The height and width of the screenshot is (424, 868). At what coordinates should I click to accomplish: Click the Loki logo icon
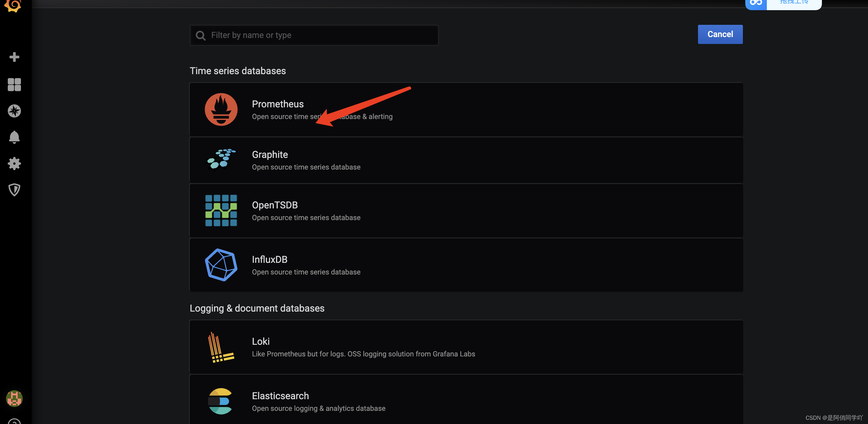pyautogui.click(x=221, y=347)
